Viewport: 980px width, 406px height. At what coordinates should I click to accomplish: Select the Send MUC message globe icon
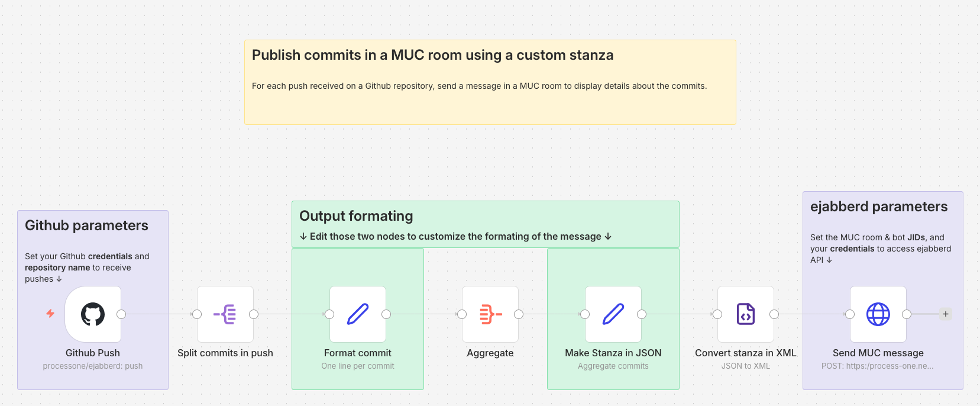tap(878, 314)
